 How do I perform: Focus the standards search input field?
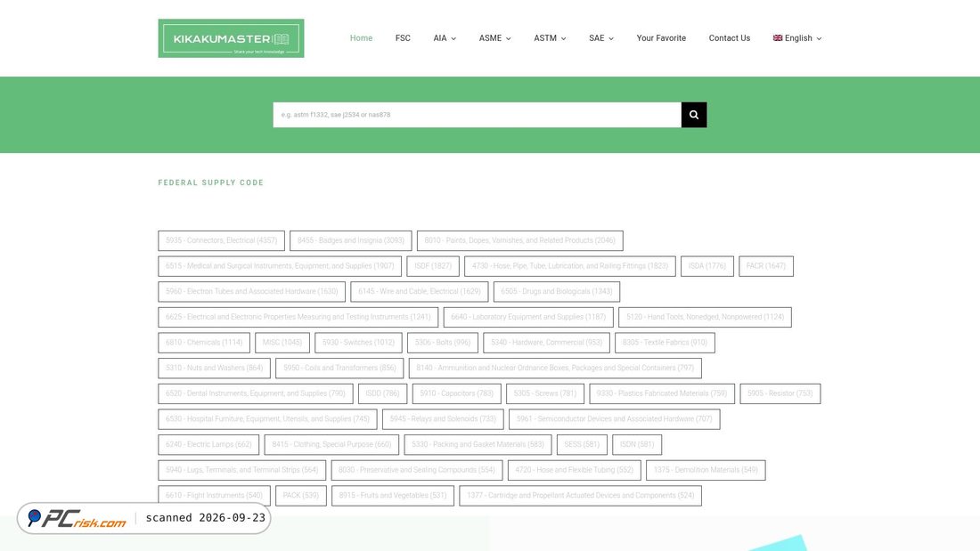click(x=477, y=115)
